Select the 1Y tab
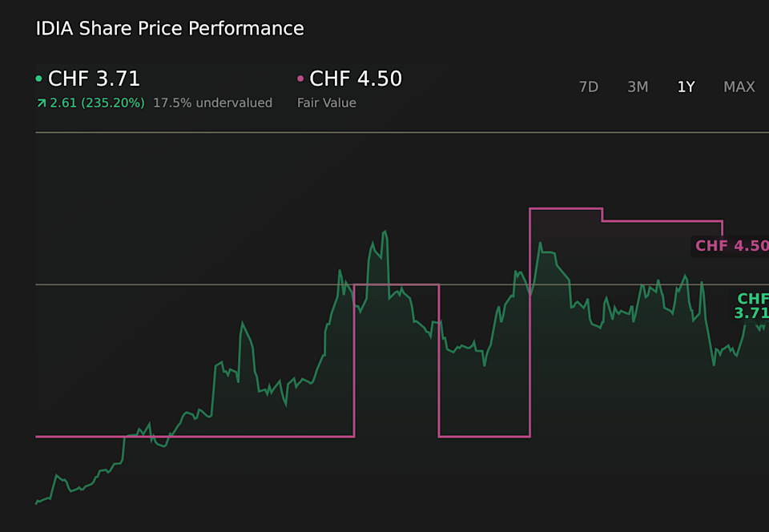 [686, 87]
